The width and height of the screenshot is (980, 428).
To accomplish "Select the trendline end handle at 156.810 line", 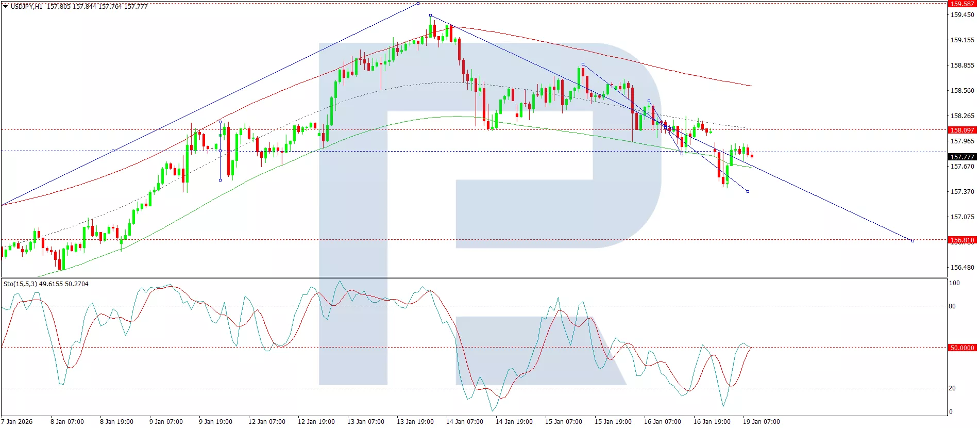I will click(x=913, y=241).
